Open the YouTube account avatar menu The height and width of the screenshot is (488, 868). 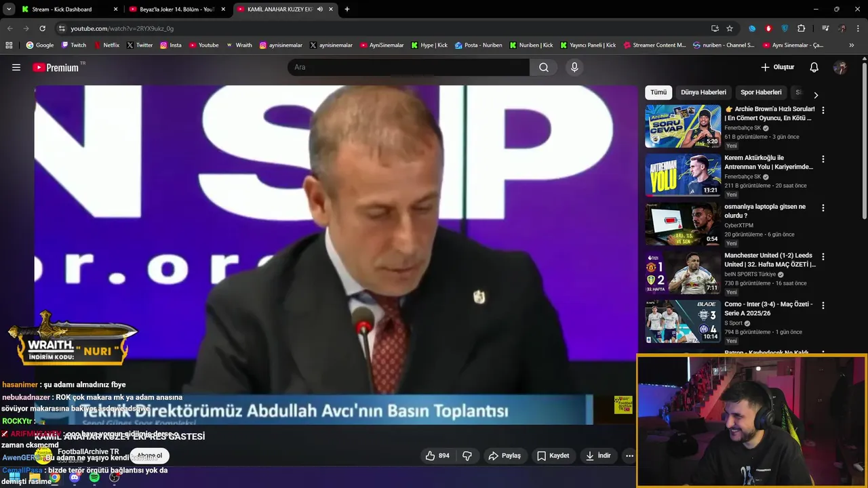(x=840, y=67)
